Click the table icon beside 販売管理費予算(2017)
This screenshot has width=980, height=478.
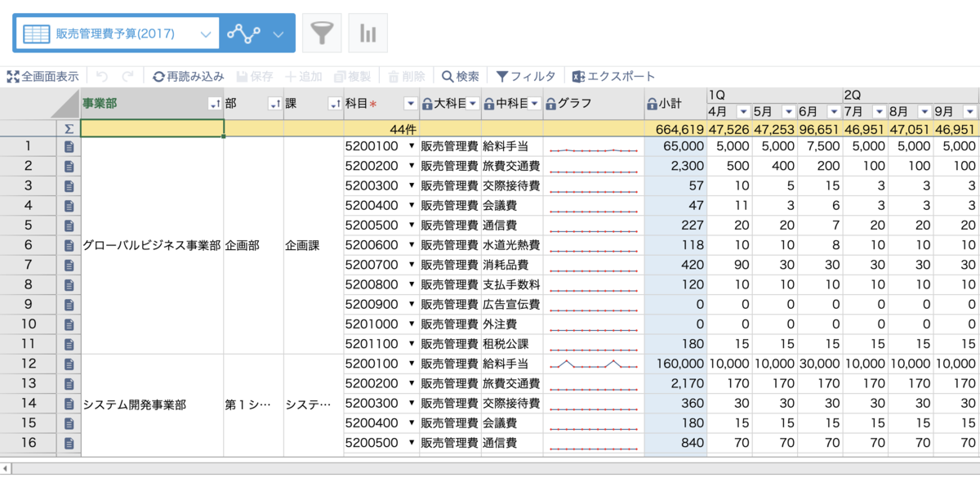pyautogui.click(x=37, y=34)
